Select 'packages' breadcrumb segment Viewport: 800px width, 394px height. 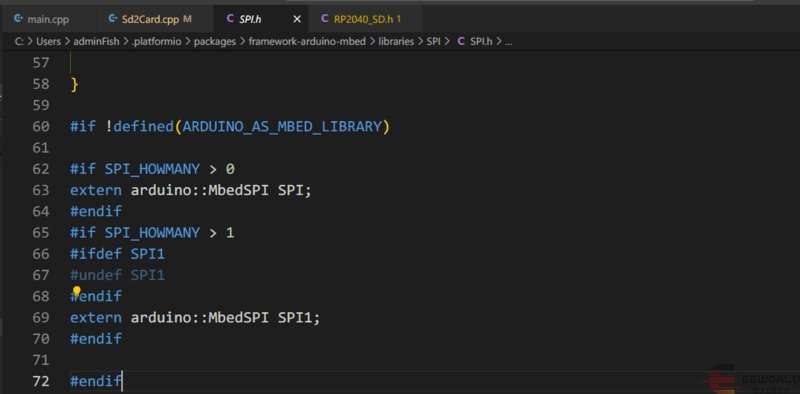pyautogui.click(x=215, y=41)
